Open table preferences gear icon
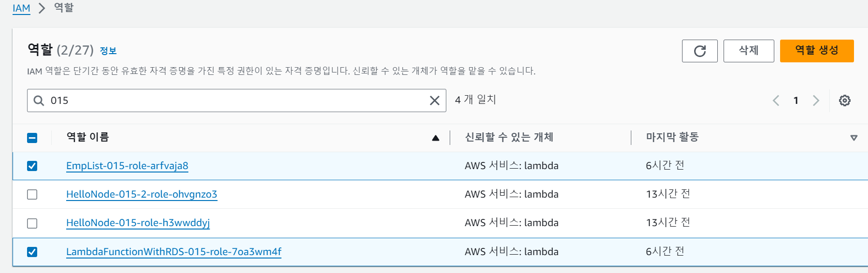 pyautogui.click(x=844, y=101)
